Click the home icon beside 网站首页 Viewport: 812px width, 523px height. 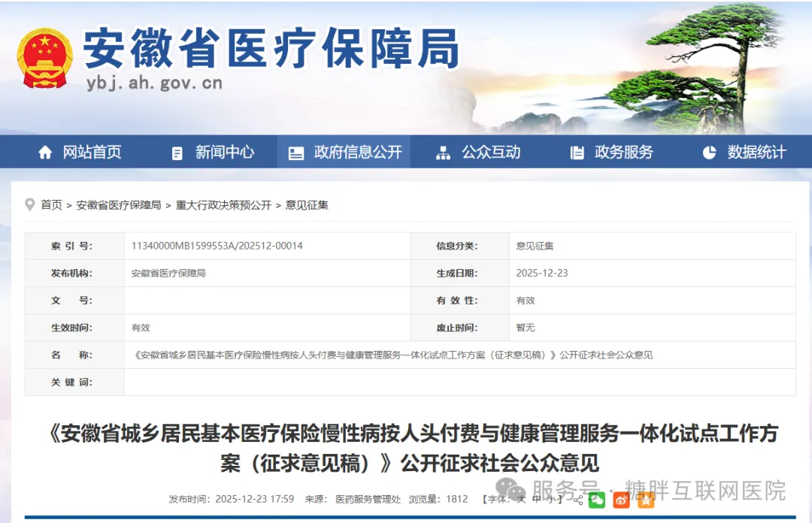(45, 153)
